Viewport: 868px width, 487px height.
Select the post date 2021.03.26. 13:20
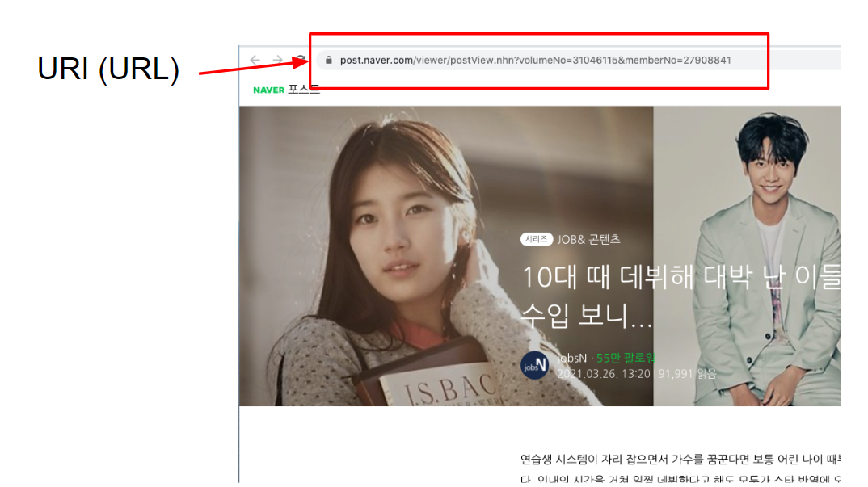point(604,374)
